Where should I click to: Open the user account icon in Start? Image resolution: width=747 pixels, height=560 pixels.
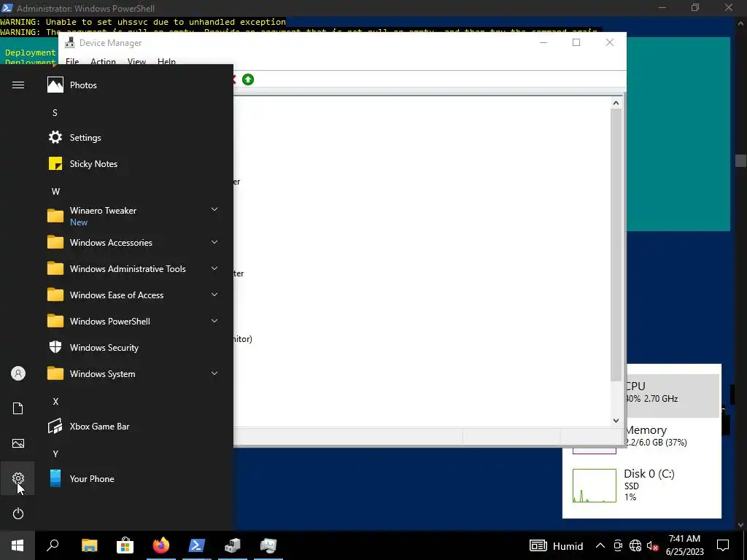(x=18, y=373)
